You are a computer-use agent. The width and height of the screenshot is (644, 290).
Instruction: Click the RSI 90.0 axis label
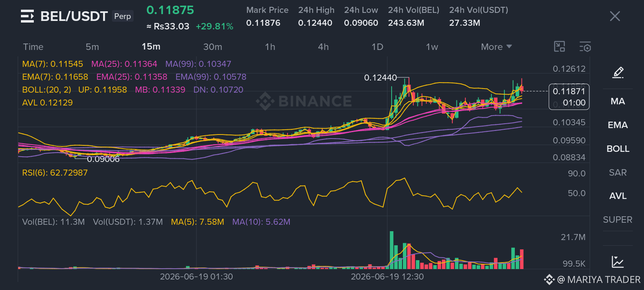click(x=576, y=174)
